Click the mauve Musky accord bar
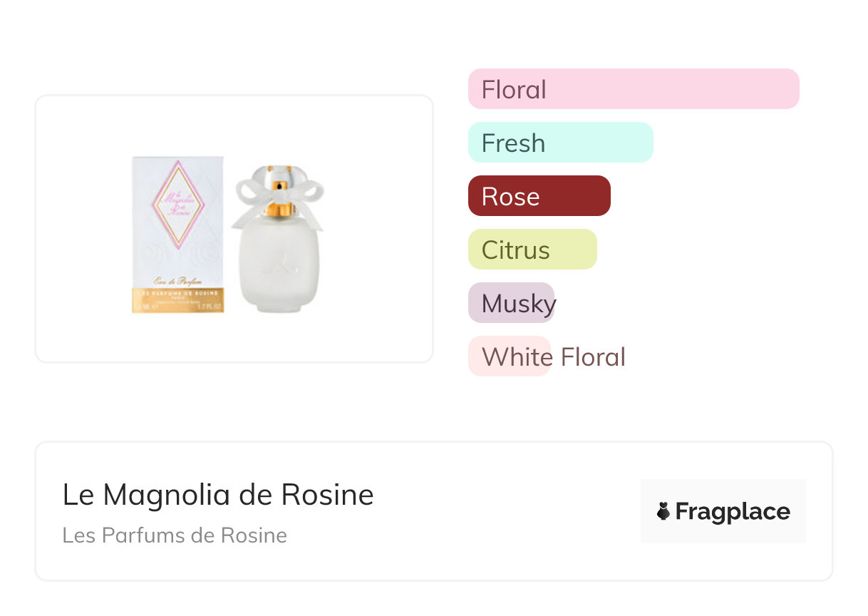 (x=511, y=303)
